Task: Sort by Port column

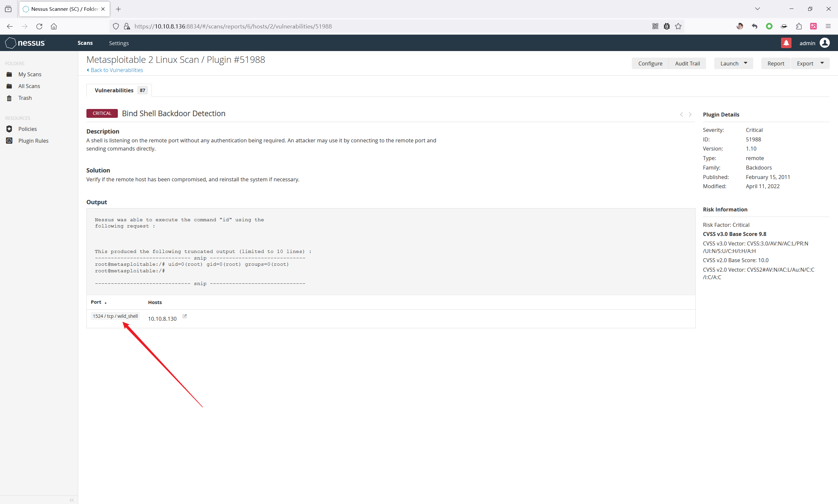Action: 99,302
